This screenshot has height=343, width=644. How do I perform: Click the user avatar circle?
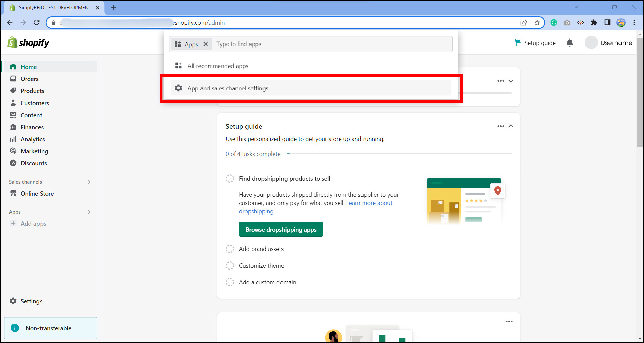point(591,43)
